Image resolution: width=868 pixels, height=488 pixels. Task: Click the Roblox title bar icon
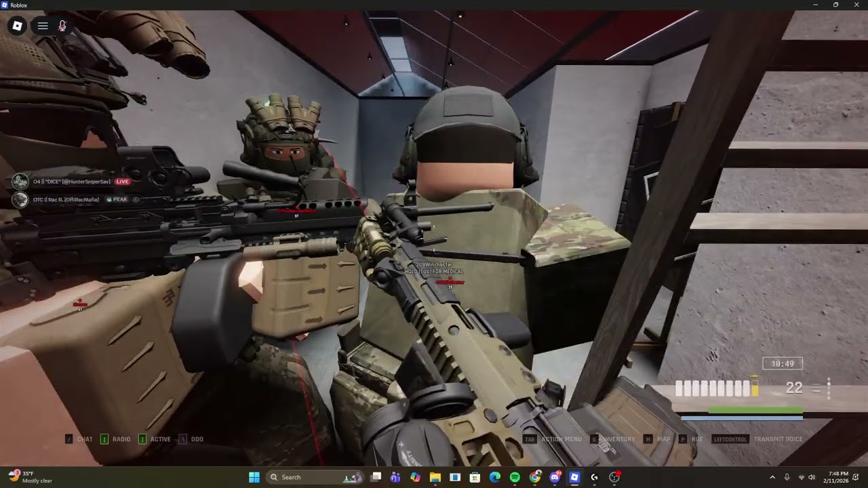click(x=5, y=5)
